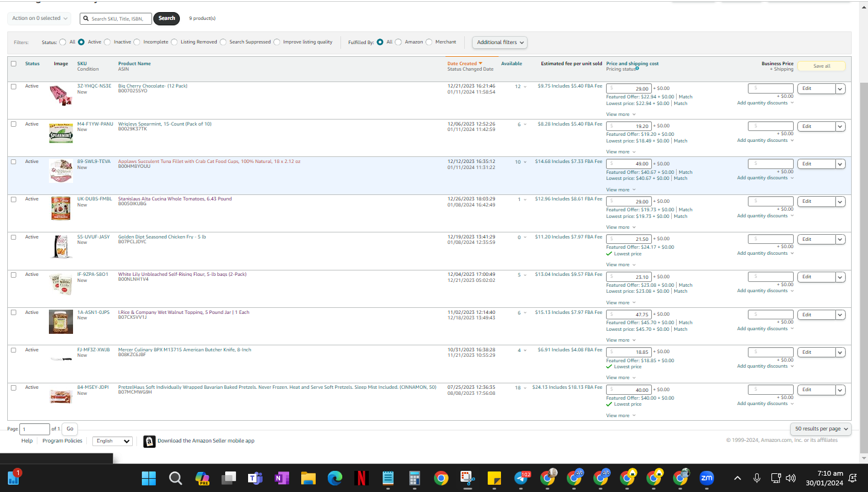
Task: Click the microphone icon in system tray
Action: tap(756, 478)
